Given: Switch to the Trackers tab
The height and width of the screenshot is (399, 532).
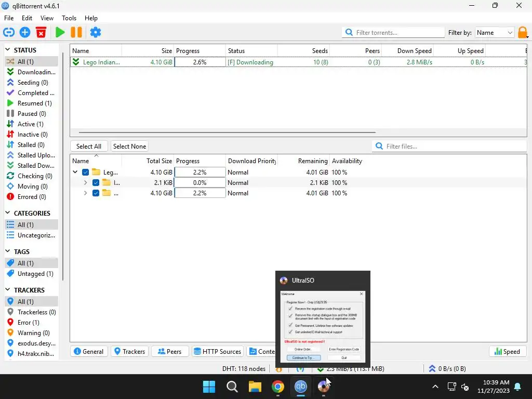Looking at the screenshot, I should click(130, 352).
